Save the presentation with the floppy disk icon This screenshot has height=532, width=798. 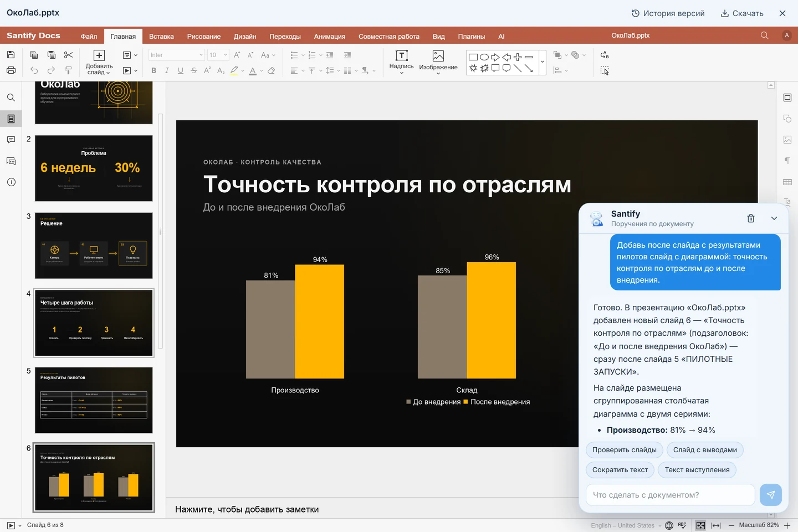(x=11, y=55)
